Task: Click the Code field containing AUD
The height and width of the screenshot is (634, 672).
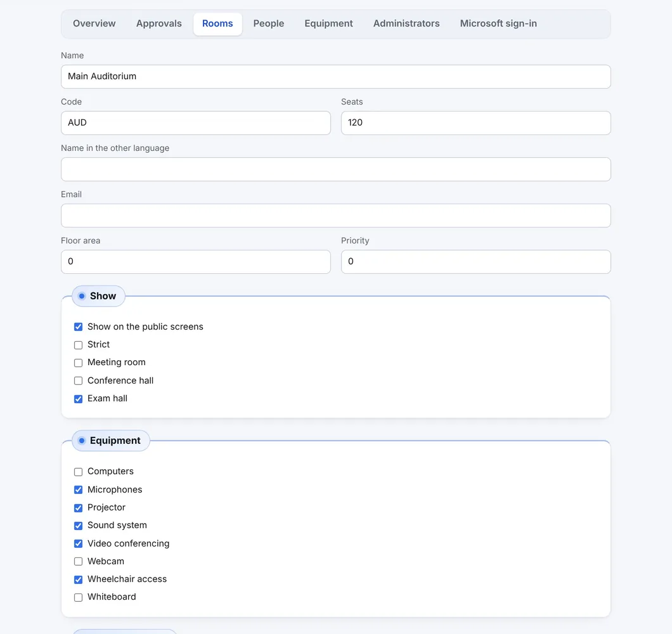Action: pyautogui.click(x=195, y=123)
